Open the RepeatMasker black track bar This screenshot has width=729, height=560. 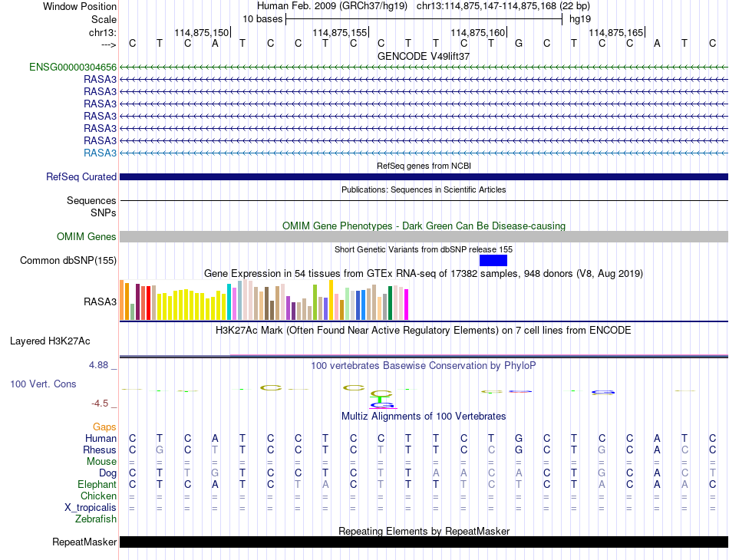424,542
